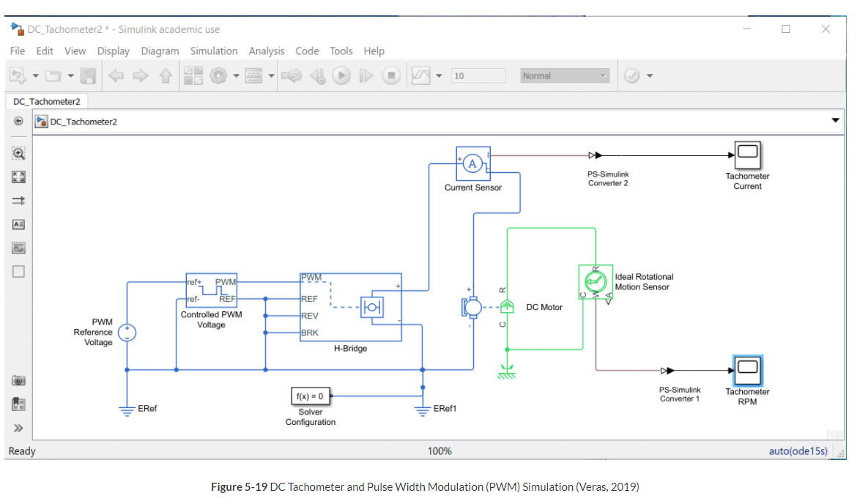Viewport: 868px width, 504px height.
Task: Select the DC_Tachometer2 model tab
Action: coord(47,101)
